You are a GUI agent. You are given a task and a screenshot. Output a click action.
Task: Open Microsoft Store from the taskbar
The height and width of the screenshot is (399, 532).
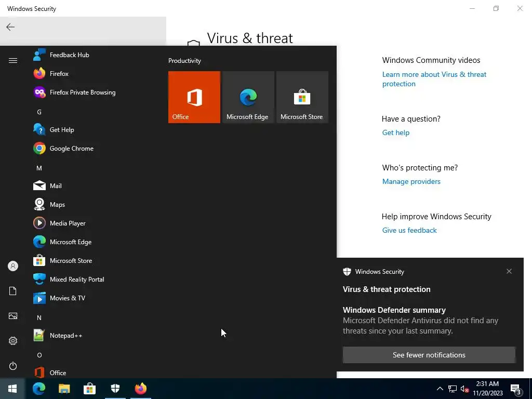pyautogui.click(x=89, y=389)
